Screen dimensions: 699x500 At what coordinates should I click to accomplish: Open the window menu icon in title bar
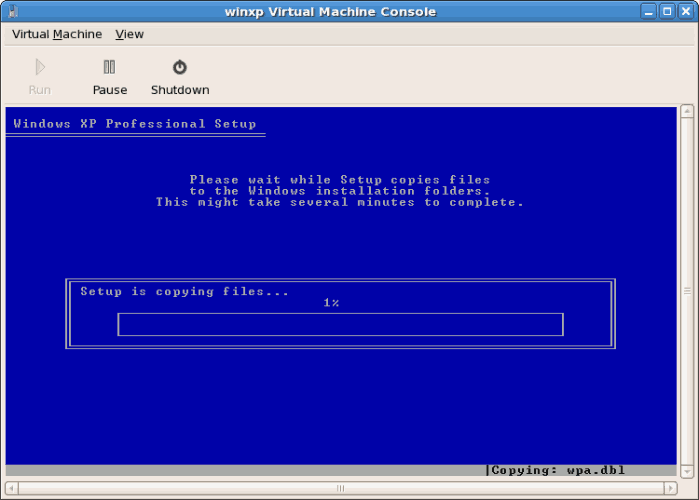(12, 11)
